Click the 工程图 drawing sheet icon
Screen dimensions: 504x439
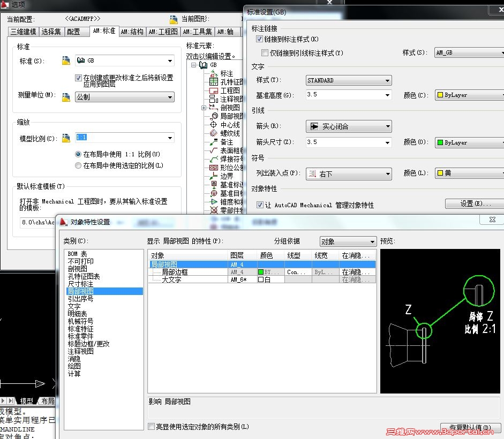[214, 90]
